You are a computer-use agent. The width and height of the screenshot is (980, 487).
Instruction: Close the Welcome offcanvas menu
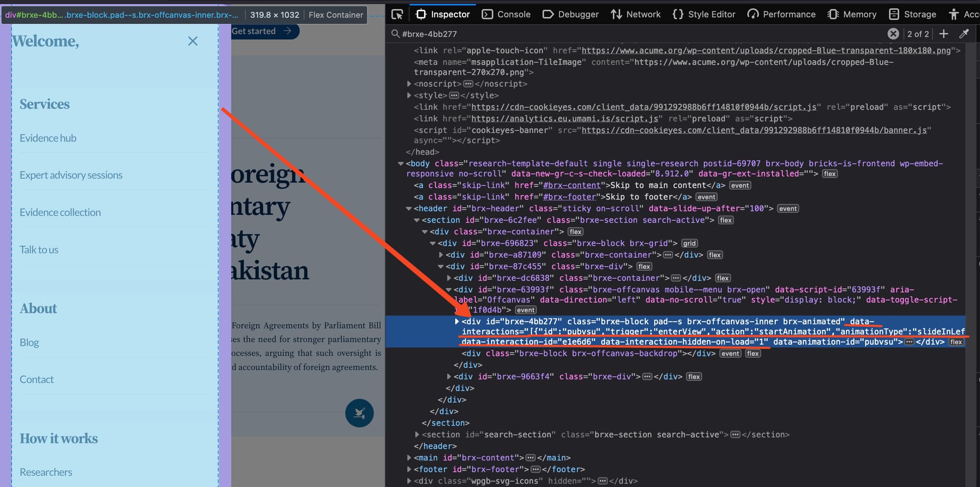point(192,41)
